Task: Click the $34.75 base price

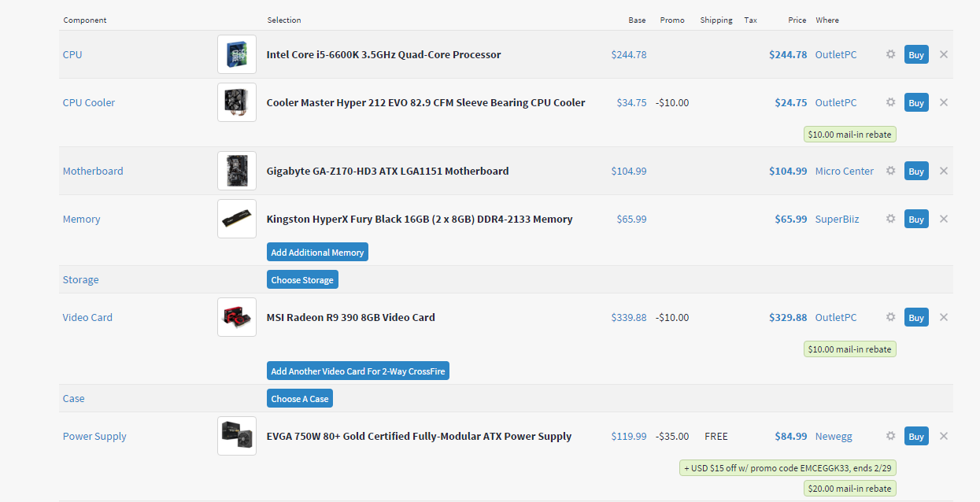Action: click(632, 102)
